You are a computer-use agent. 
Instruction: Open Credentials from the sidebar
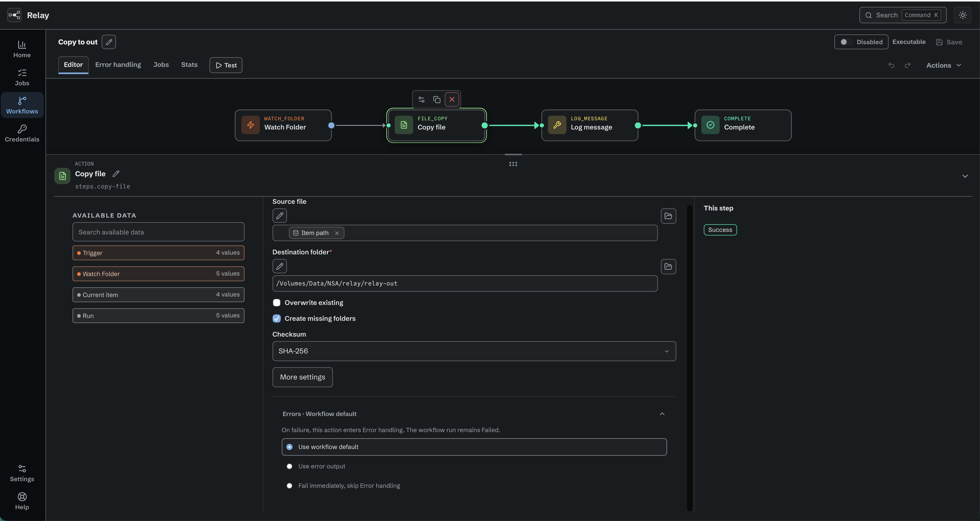(22, 134)
